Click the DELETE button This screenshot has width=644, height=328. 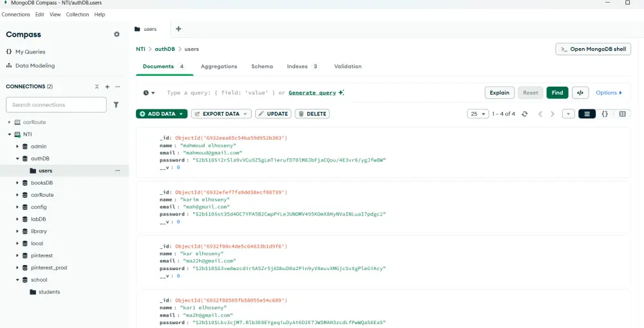(312, 114)
